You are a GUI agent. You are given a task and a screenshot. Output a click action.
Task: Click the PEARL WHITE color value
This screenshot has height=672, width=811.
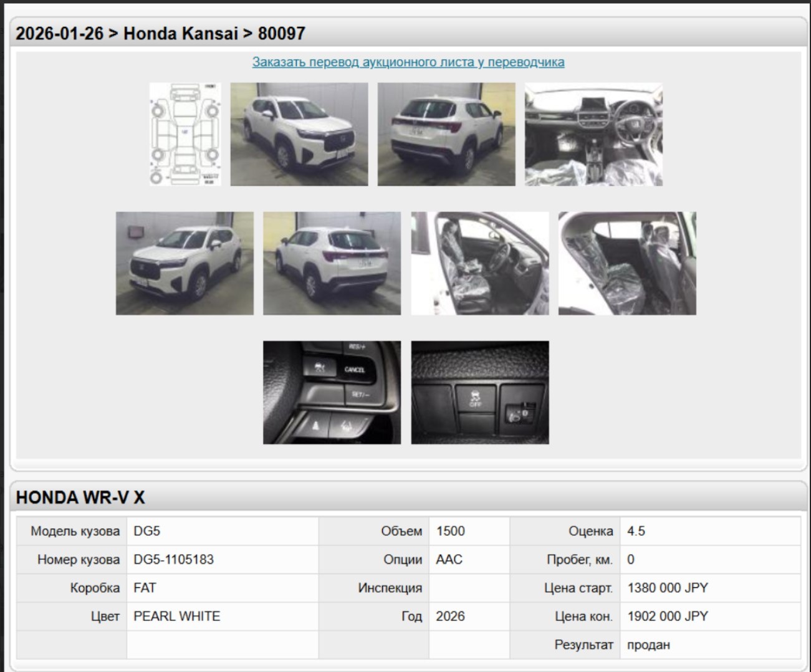click(177, 617)
